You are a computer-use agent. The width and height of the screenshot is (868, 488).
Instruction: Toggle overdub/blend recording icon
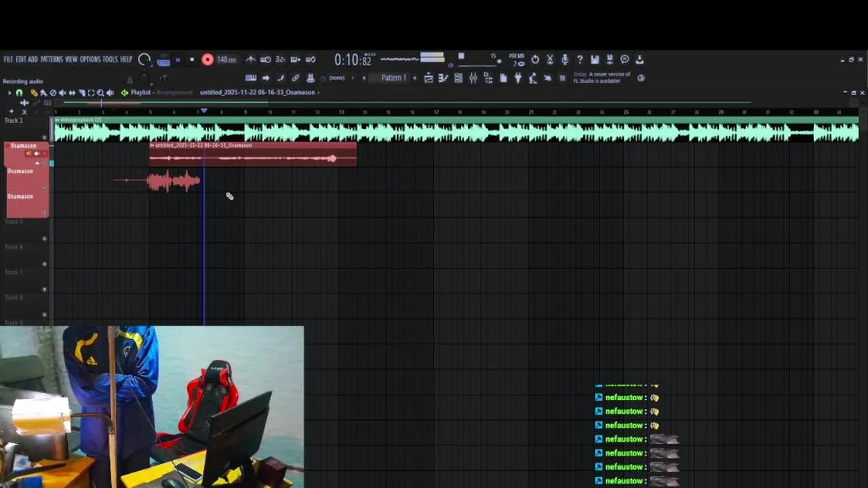tap(296, 60)
